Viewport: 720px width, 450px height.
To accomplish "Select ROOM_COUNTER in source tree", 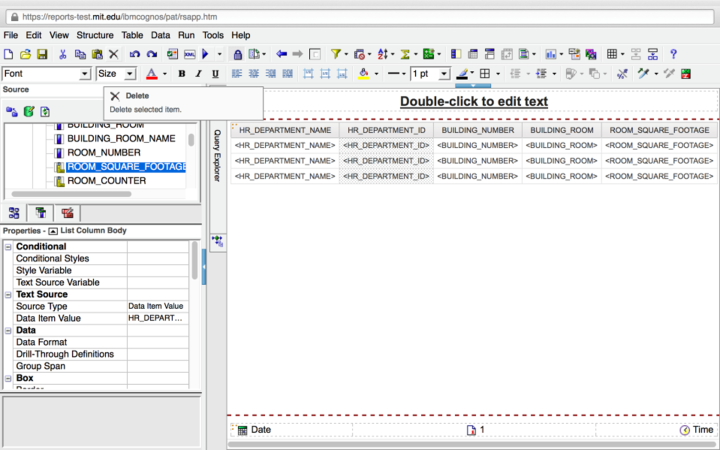I will click(x=106, y=181).
